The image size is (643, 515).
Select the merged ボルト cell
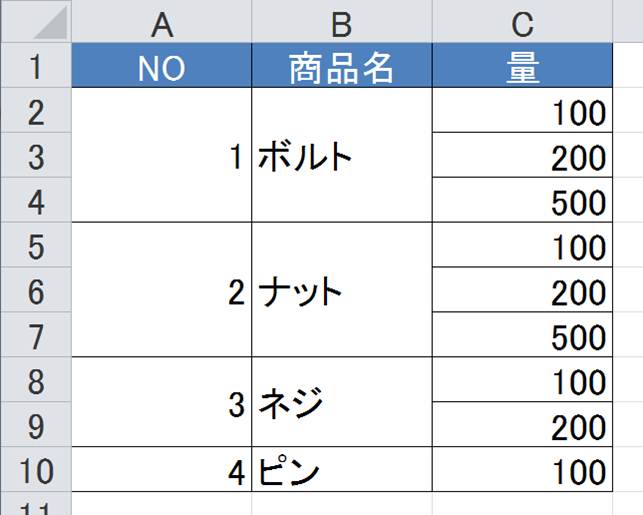pyautogui.click(x=342, y=155)
